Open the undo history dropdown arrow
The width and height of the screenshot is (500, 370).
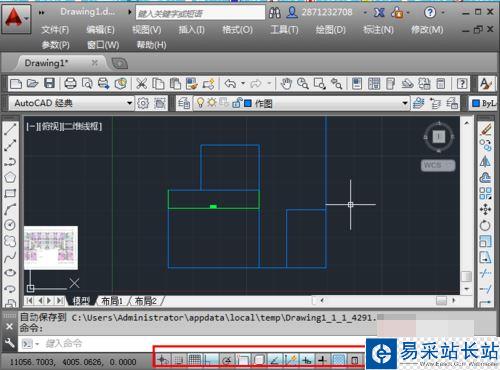coord(243,83)
